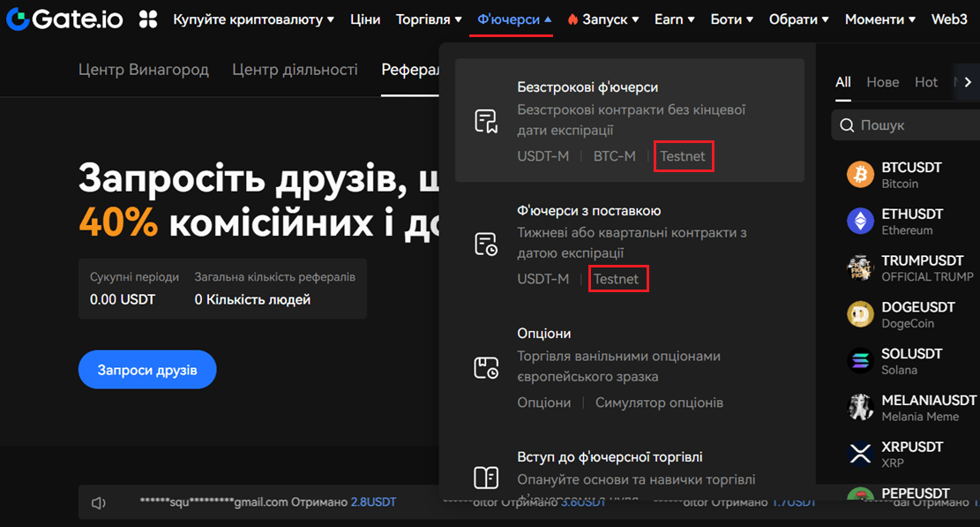Open USDT-M under Безстрокові ф'ючерси
The image size is (980, 527).
543,156
